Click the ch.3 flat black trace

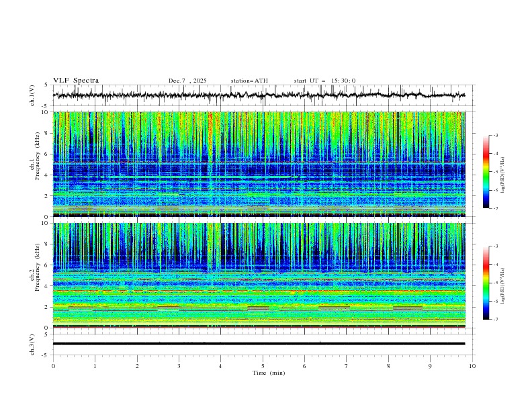259,344
